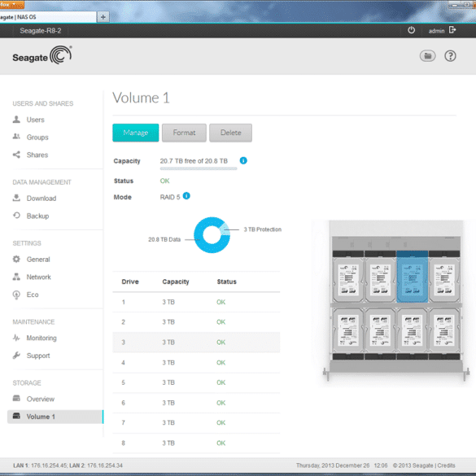Click the Groups icon in sidebar

tap(16, 137)
